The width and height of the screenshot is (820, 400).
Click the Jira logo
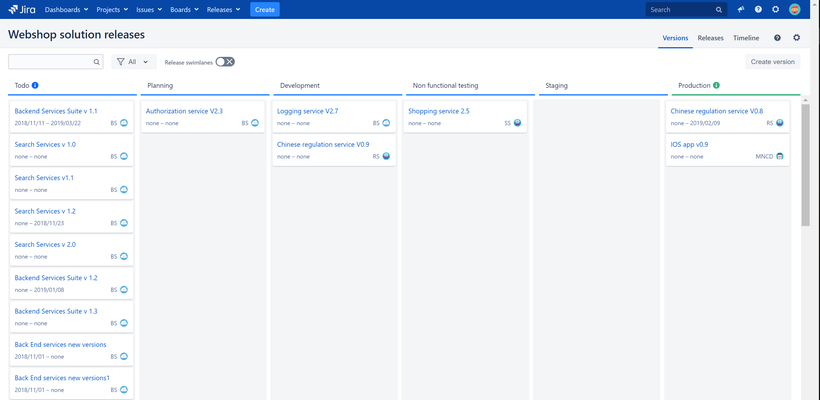[22, 9]
